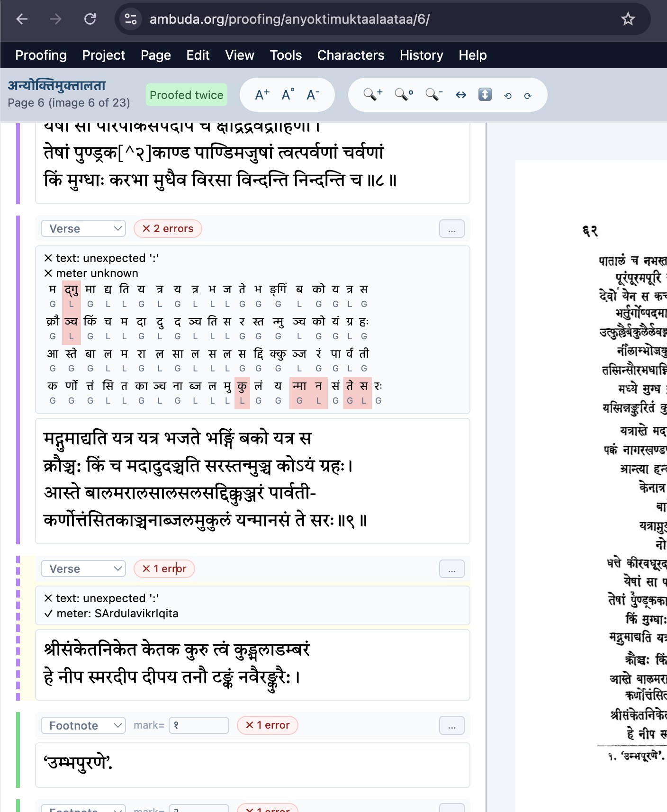Image resolution: width=667 pixels, height=812 pixels.
Task: Toggle the '1 error' badge on the footnote block
Action: pyautogui.click(x=268, y=725)
